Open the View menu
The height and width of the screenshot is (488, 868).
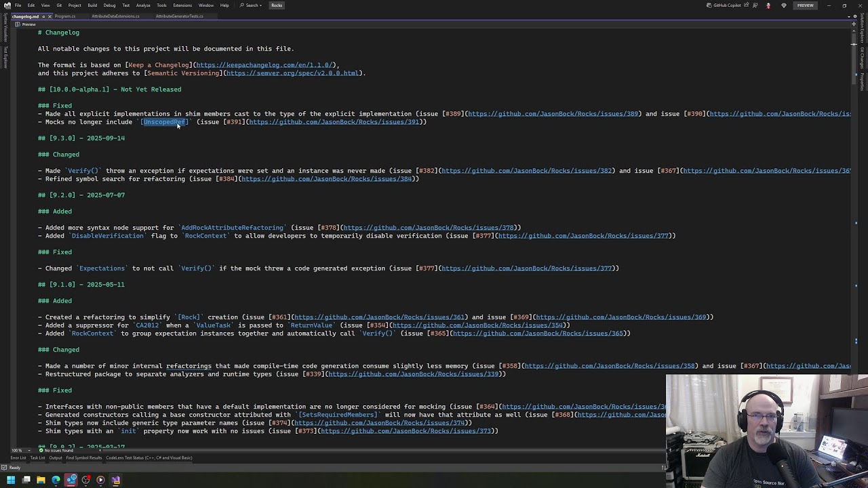pyautogui.click(x=45, y=5)
